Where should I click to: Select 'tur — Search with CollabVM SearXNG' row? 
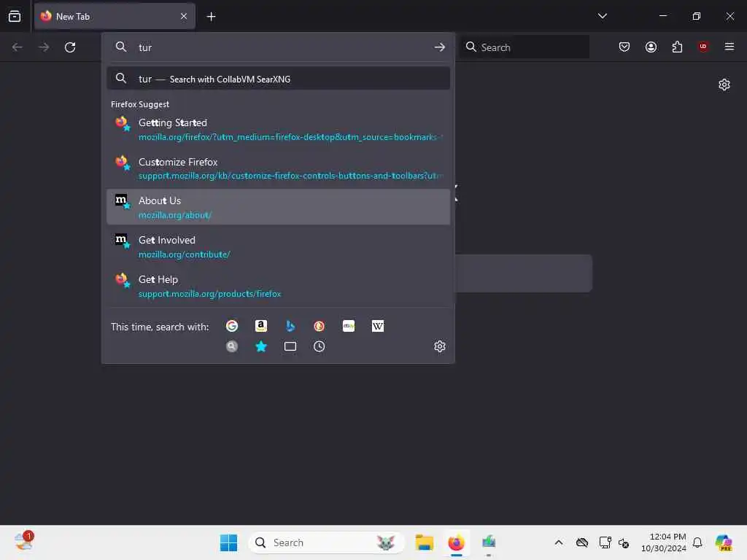click(x=278, y=79)
